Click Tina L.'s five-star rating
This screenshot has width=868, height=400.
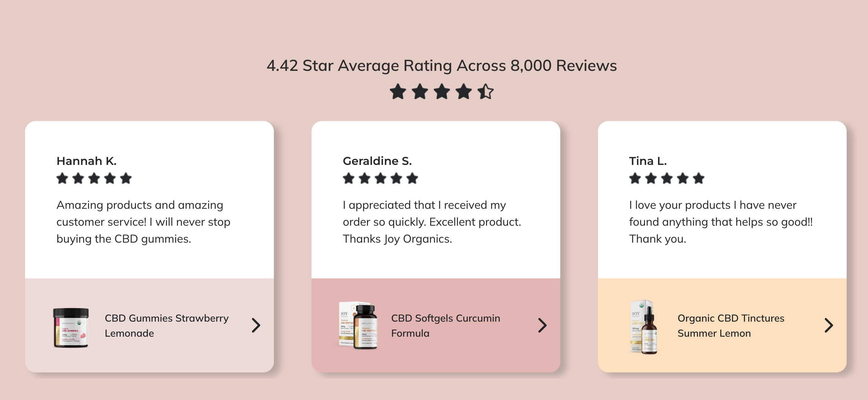point(667,178)
